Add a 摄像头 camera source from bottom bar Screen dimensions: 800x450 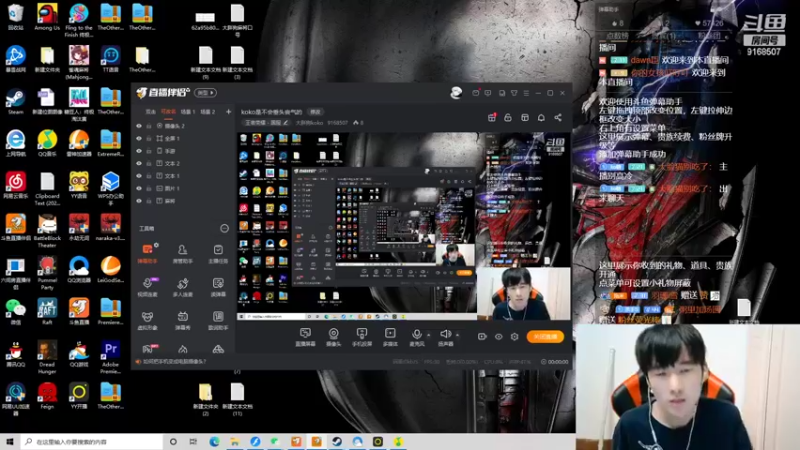click(333, 337)
